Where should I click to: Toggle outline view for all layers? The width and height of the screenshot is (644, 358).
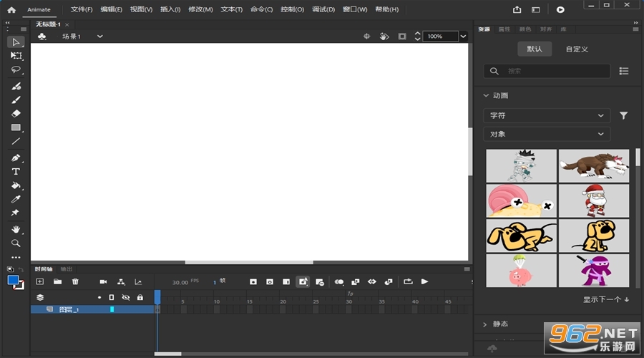tap(112, 297)
